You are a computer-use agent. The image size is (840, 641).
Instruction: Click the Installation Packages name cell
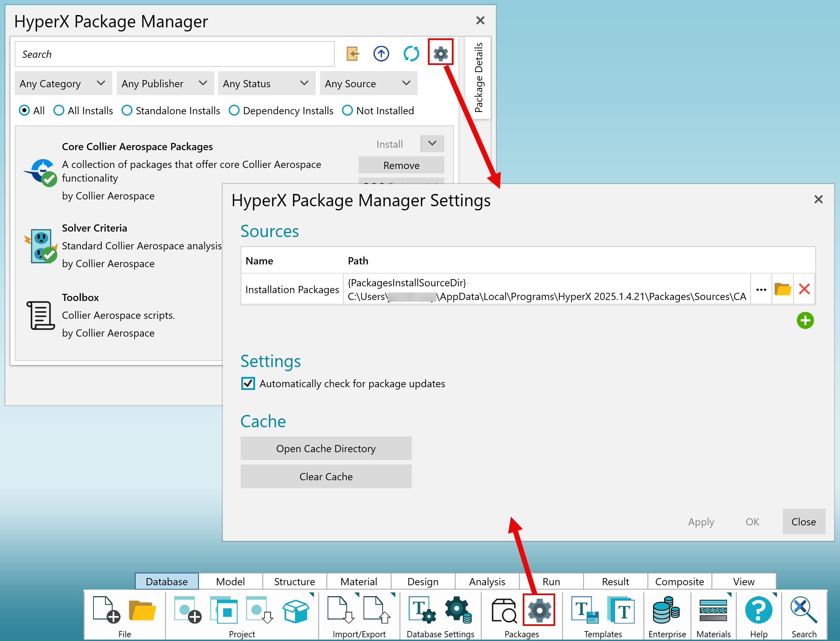point(292,289)
